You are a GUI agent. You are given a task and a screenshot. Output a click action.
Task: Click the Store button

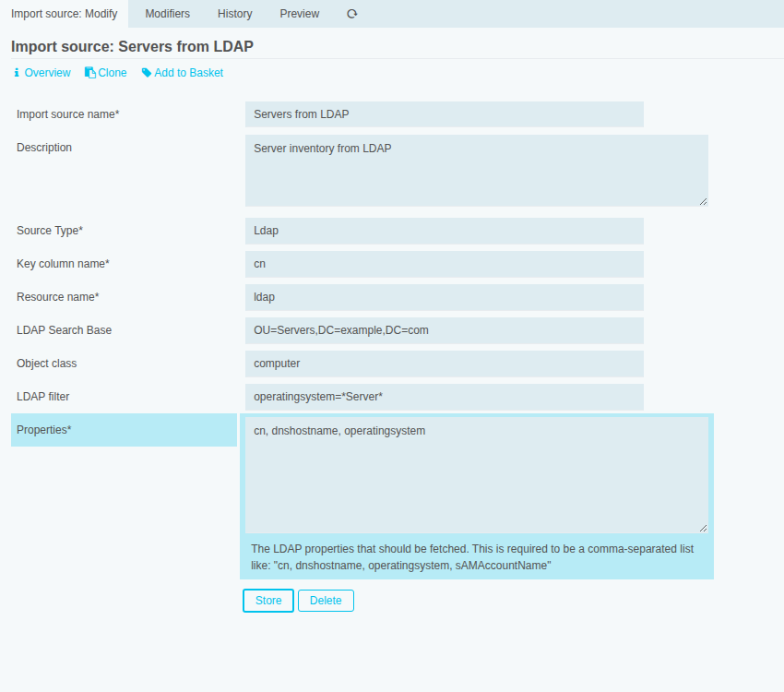268,601
